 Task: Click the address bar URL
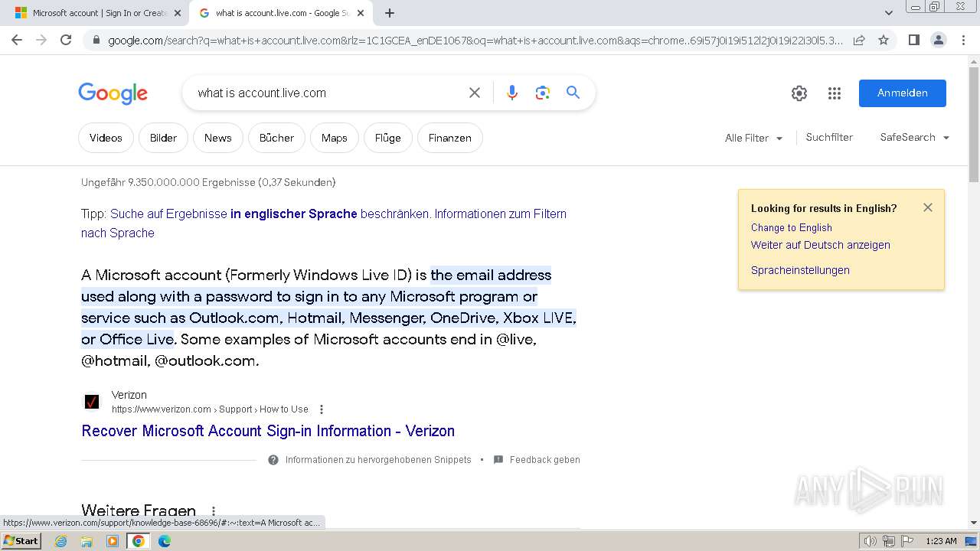tap(475, 41)
